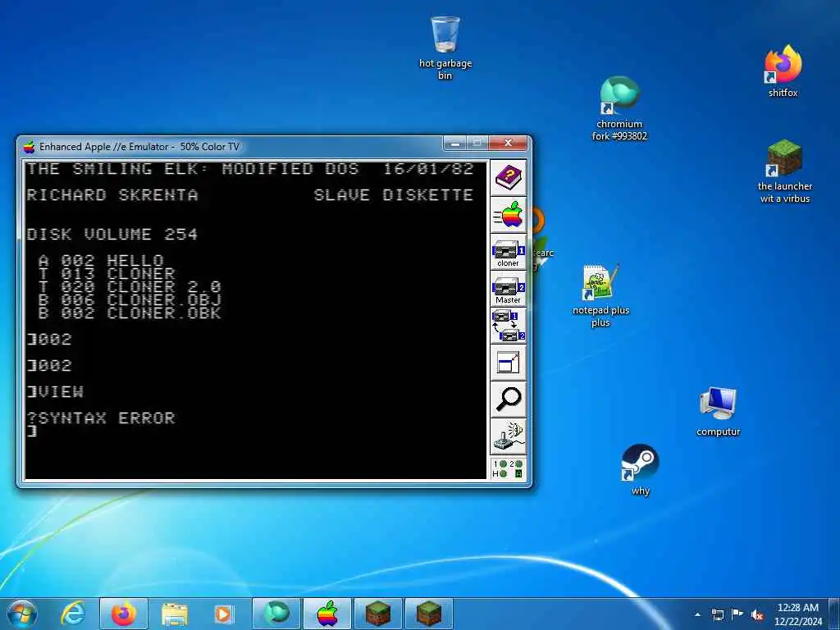Click the 'DISK VOLUME 254' text
Viewport: 840px width, 630px height.
point(112,234)
